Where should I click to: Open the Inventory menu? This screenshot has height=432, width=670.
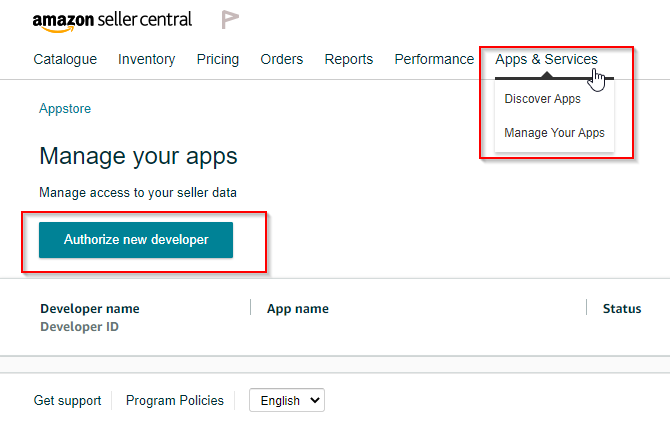tap(147, 59)
